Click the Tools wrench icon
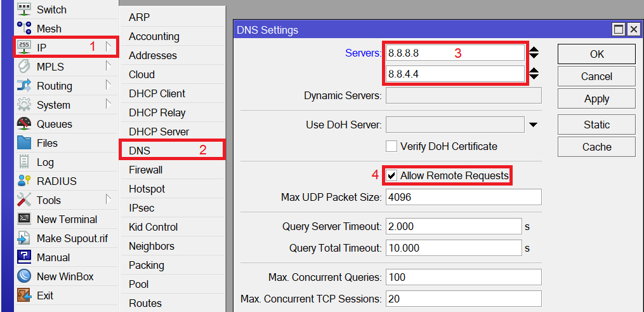The height and width of the screenshot is (312, 644). 24,200
